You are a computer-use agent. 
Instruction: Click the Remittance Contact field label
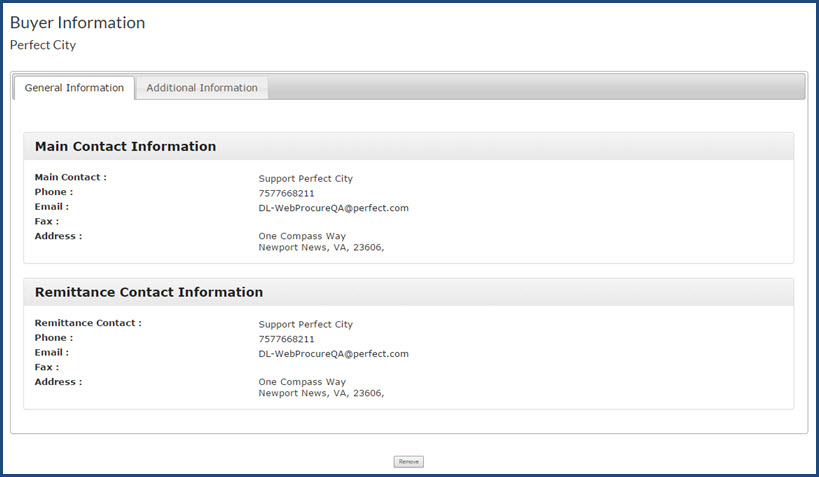pos(88,324)
